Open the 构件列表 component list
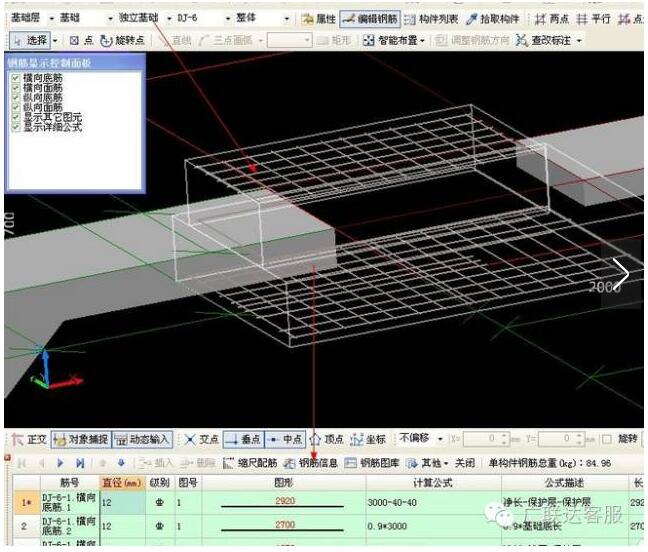This screenshot has width=648, height=552. click(431, 19)
